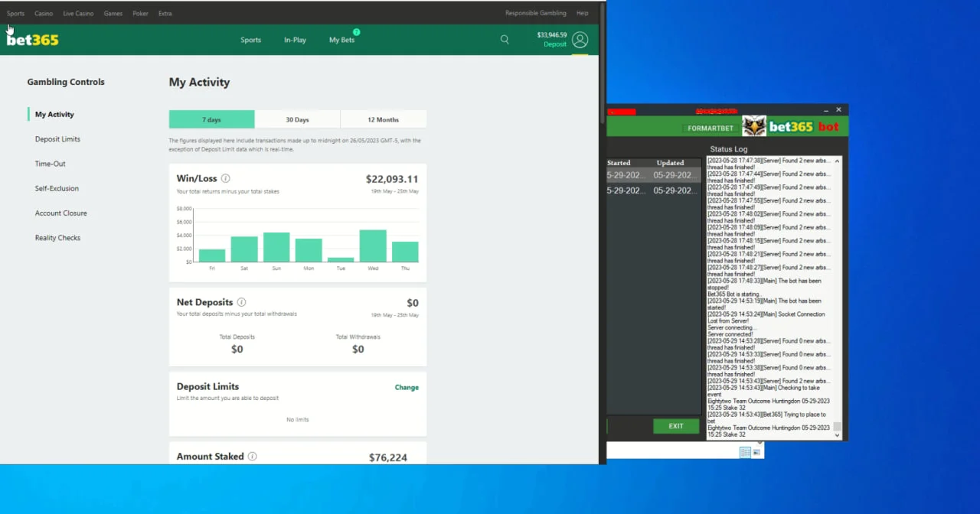Click the Wed bar in Win/Loss chart
The height and width of the screenshot is (514, 980).
373,246
